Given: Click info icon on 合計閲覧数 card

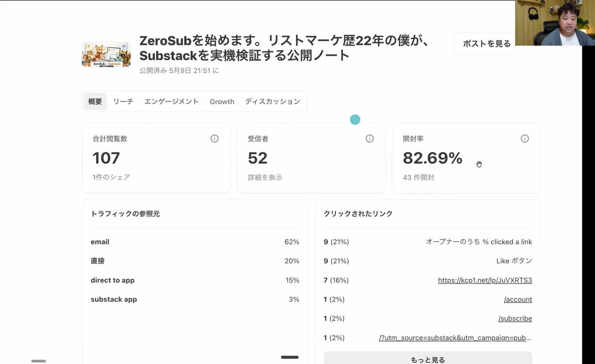Looking at the screenshot, I should point(215,138).
